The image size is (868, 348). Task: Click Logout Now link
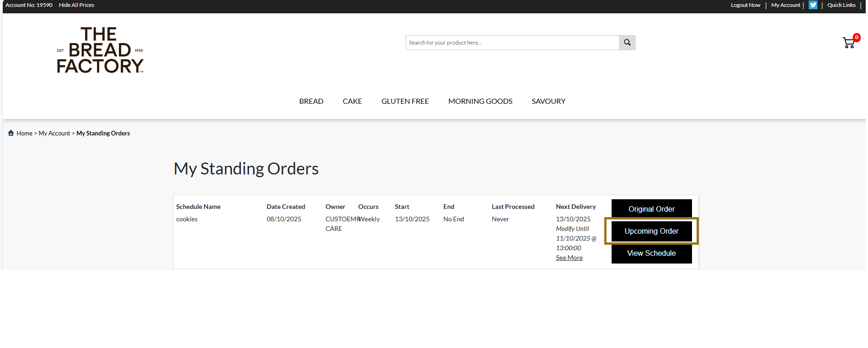pyautogui.click(x=745, y=5)
